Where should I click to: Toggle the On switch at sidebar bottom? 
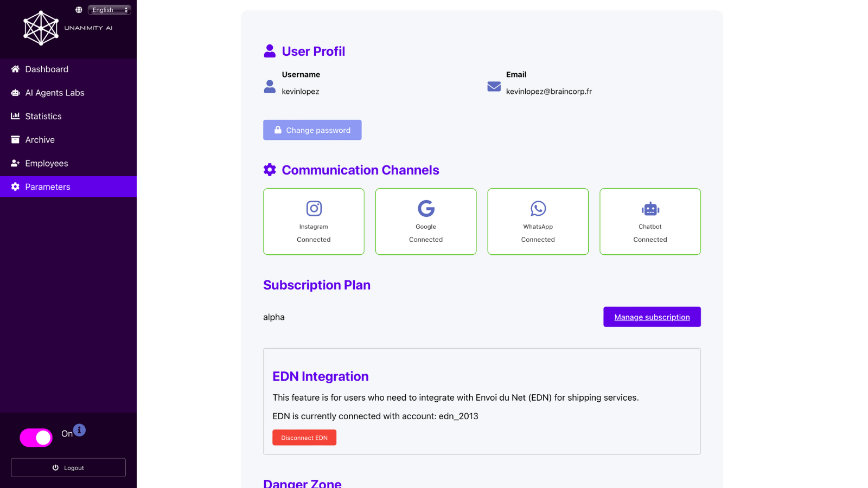click(x=36, y=437)
